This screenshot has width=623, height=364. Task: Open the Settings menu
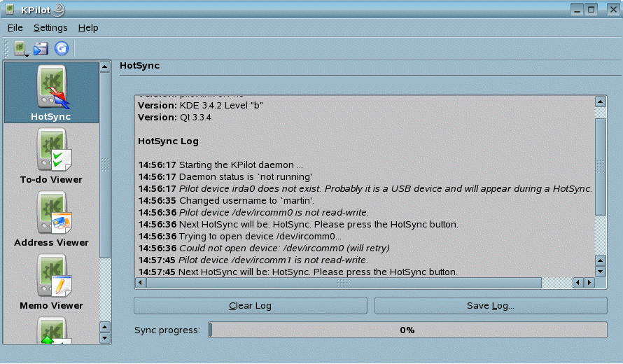tap(50, 28)
